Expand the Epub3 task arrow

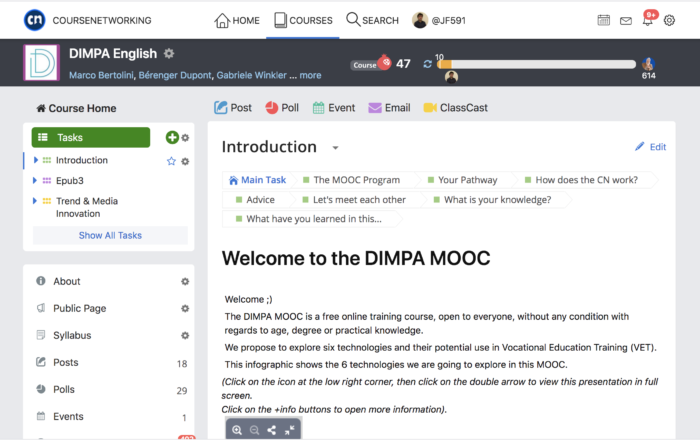pyautogui.click(x=35, y=180)
